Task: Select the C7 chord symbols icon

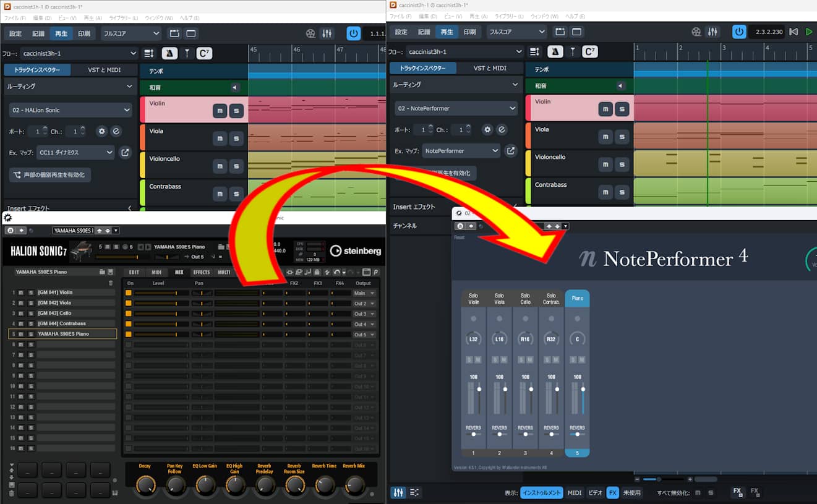Action: click(203, 53)
